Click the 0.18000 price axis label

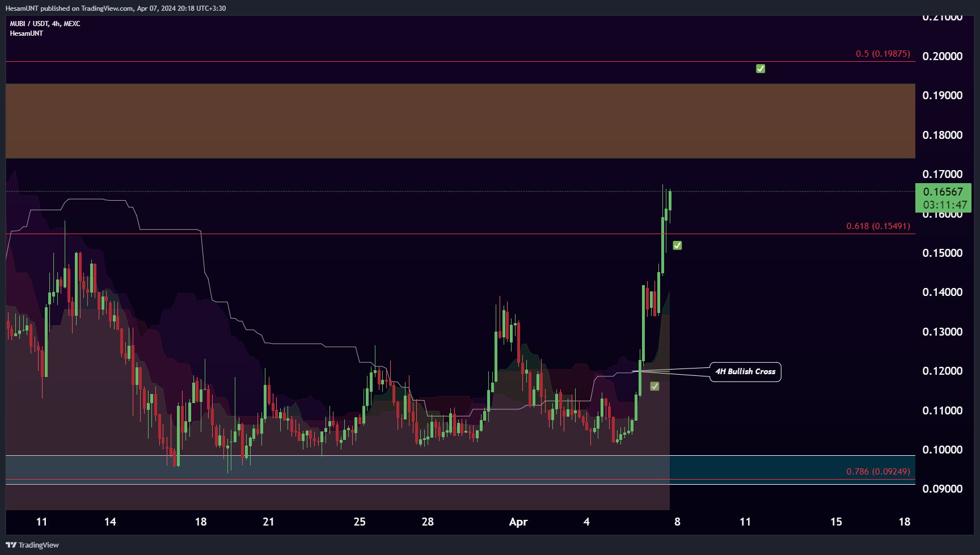tap(943, 135)
